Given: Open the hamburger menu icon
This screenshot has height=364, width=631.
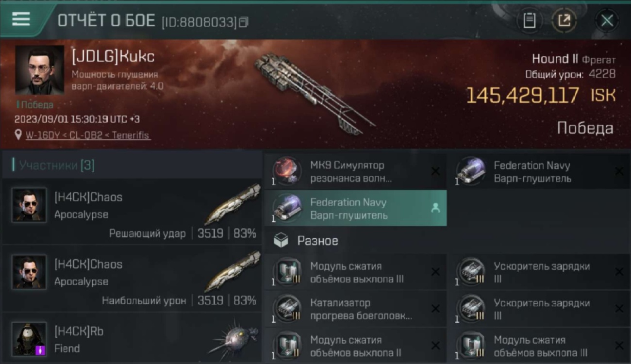Looking at the screenshot, I should pyautogui.click(x=21, y=19).
